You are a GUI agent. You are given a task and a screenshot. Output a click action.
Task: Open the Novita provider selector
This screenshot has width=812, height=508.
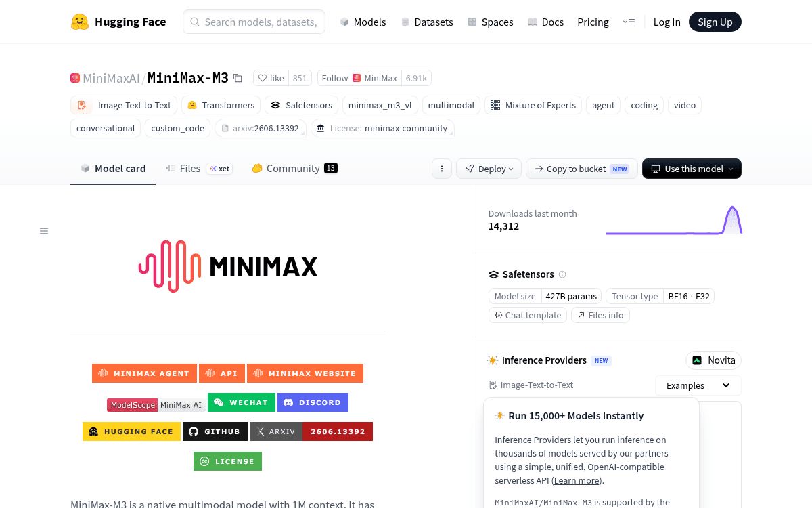[714, 360]
